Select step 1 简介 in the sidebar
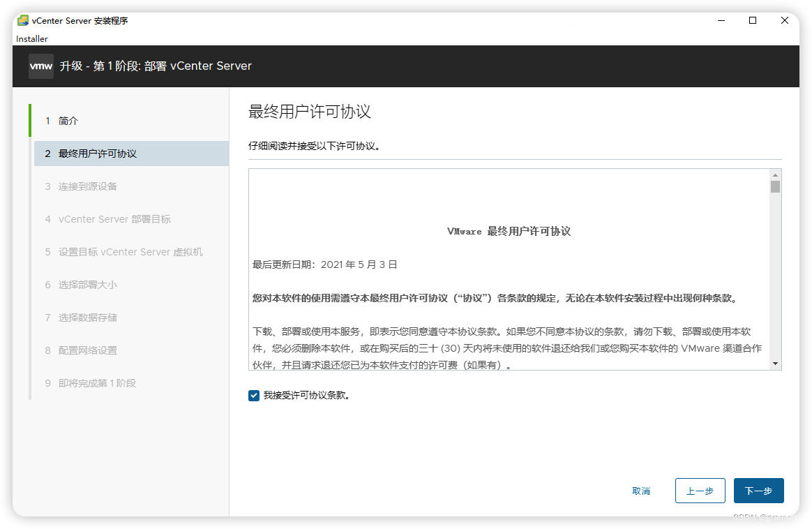Screen dimensions: 812x529 click(x=68, y=121)
